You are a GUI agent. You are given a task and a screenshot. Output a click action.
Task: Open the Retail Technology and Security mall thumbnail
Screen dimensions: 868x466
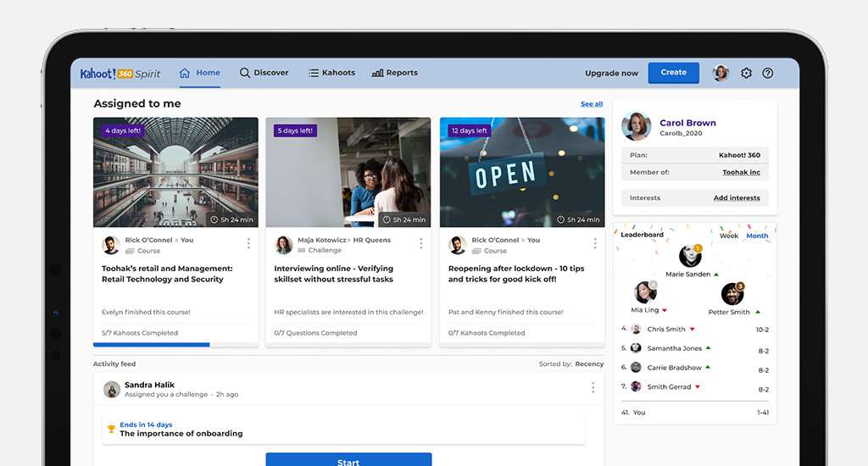tap(175, 172)
